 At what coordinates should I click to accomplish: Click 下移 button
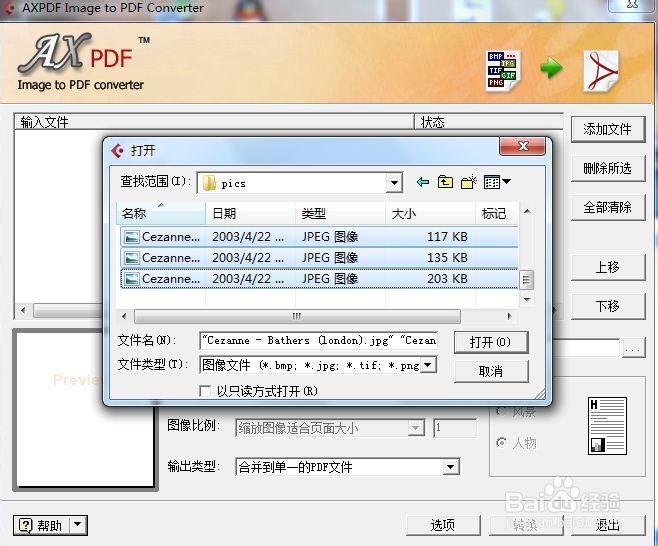point(607,306)
